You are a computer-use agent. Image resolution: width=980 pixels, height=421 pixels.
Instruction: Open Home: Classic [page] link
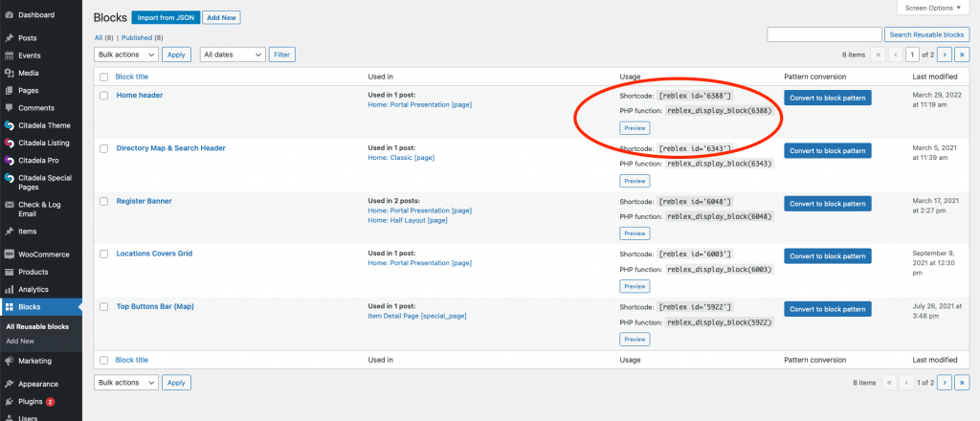click(401, 158)
